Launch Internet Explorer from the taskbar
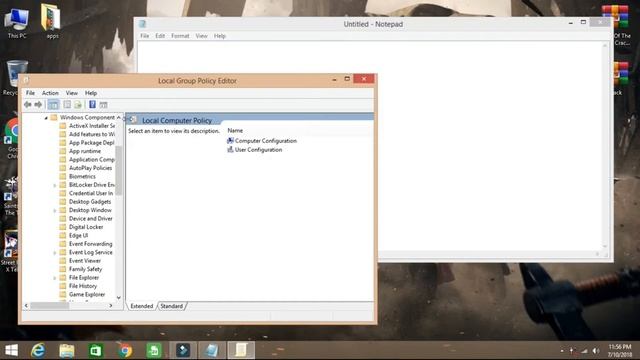The width and height of the screenshot is (640, 360). (38, 350)
